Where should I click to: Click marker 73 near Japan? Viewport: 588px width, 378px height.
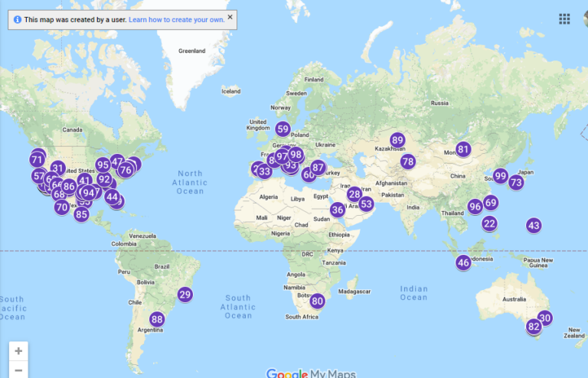click(x=516, y=182)
